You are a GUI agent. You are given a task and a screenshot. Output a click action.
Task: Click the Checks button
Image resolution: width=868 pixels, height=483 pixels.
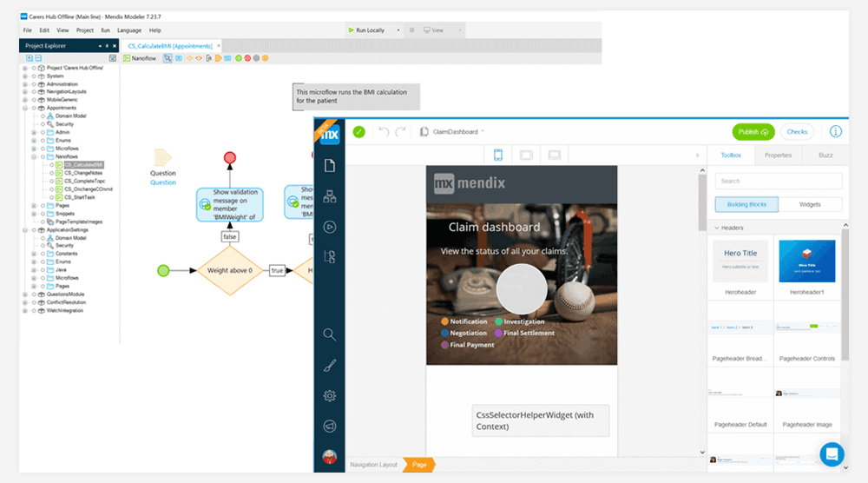(797, 132)
